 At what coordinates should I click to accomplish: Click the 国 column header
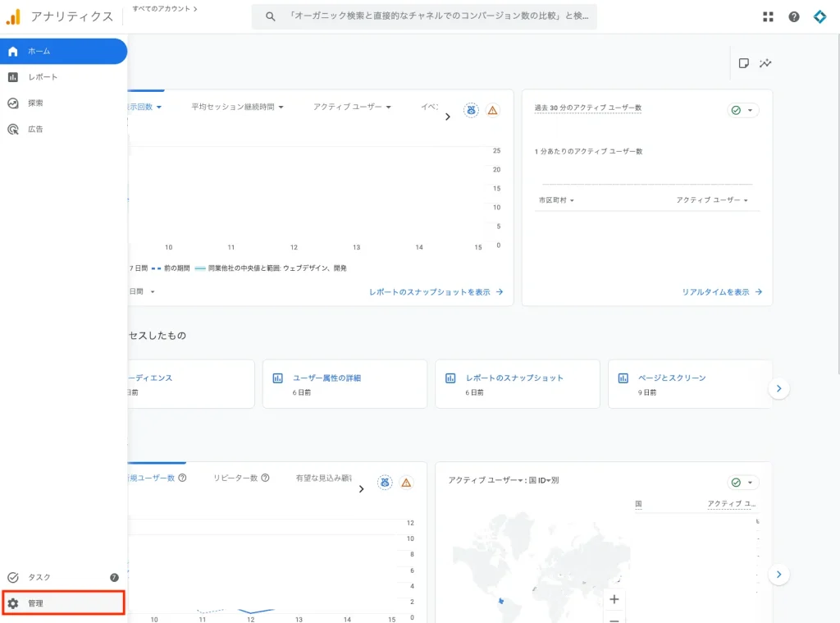point(638,504)
